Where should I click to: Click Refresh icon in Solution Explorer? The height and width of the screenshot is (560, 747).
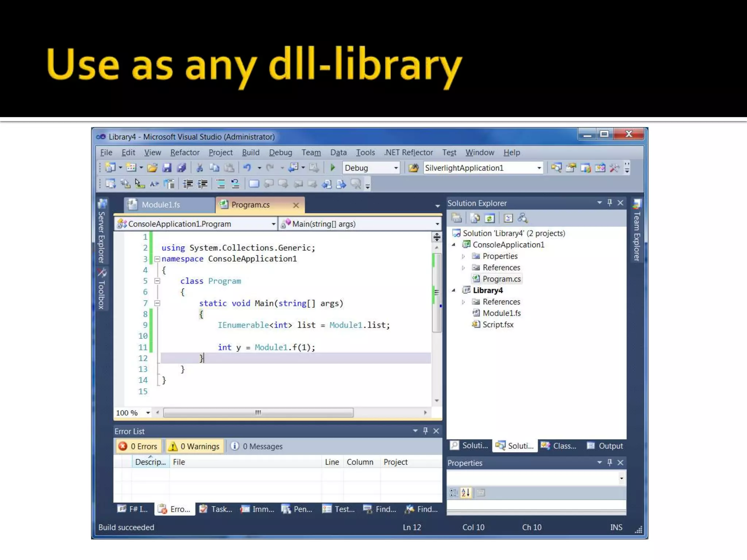[x=489, y=218]
